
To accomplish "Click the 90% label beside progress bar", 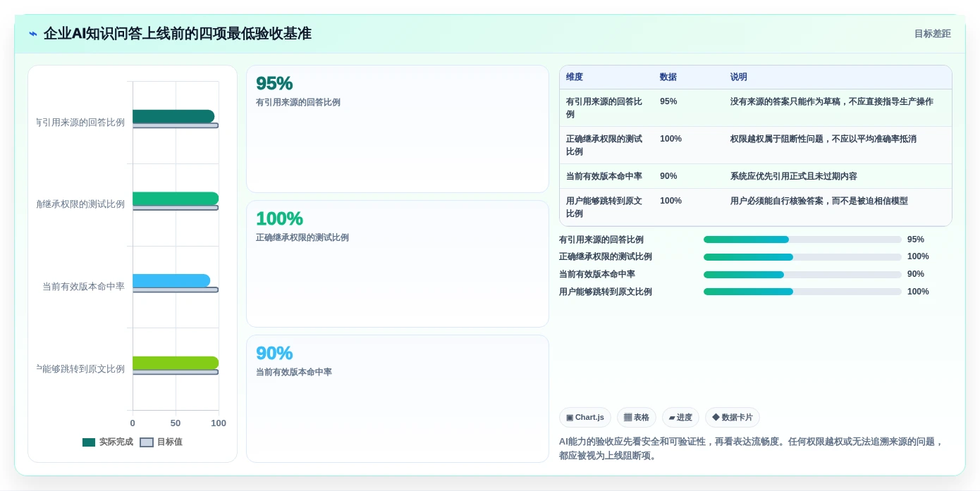I will pyautogui.click(x=916, y=275).
